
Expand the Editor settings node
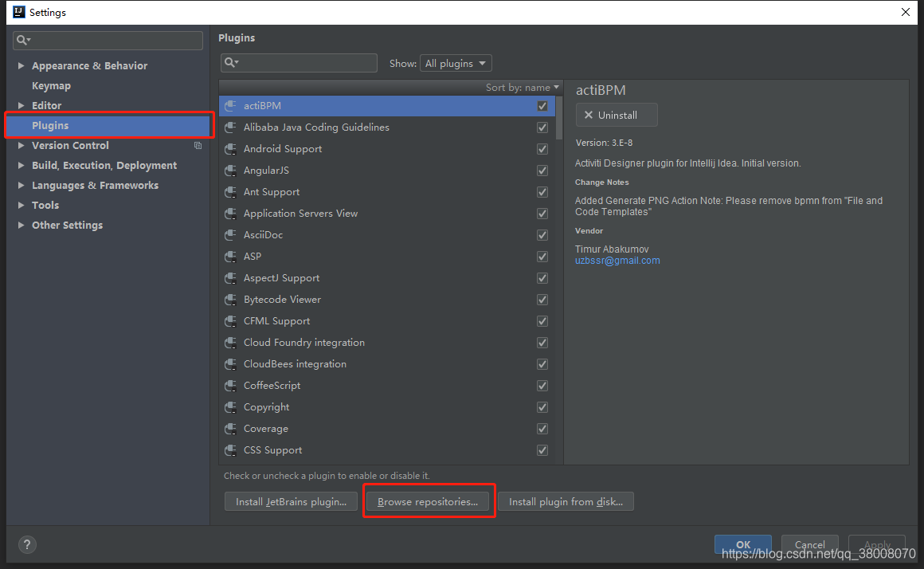22,105
